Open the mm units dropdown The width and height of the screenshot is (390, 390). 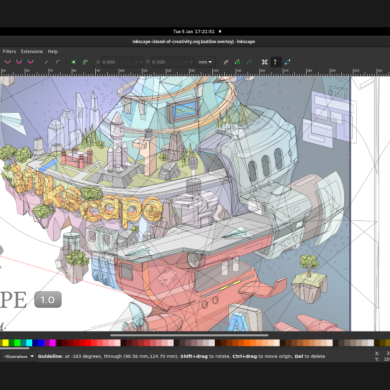click(205, 62)
